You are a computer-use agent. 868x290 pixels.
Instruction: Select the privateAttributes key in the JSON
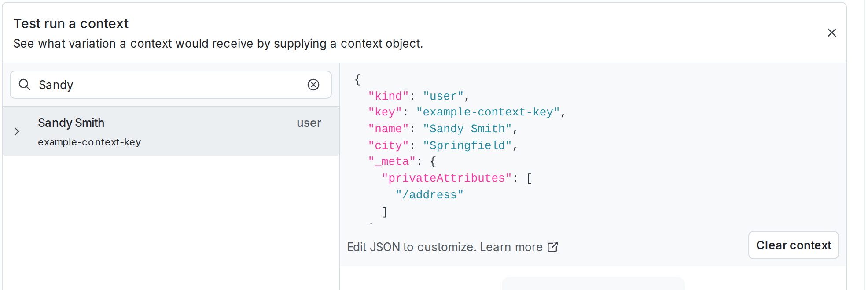tap(446, 178)
